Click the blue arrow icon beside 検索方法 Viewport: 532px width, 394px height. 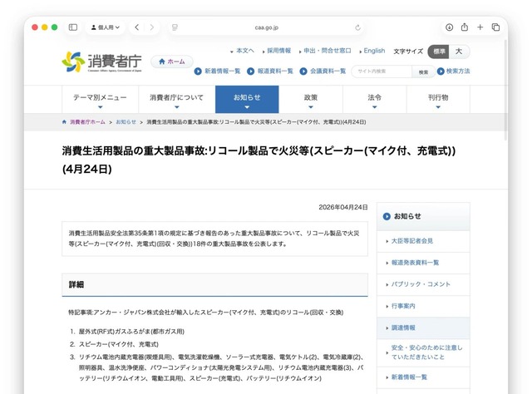click(x=441, y=71)
